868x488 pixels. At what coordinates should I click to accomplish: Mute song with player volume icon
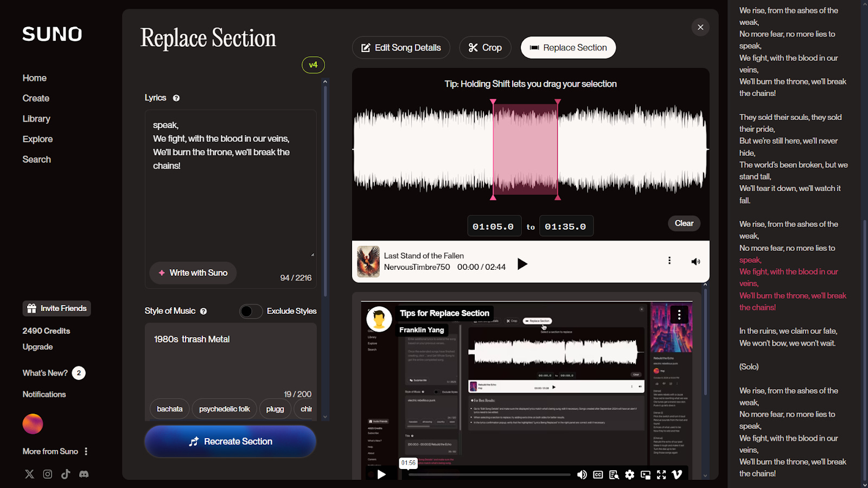coord(695,262)
